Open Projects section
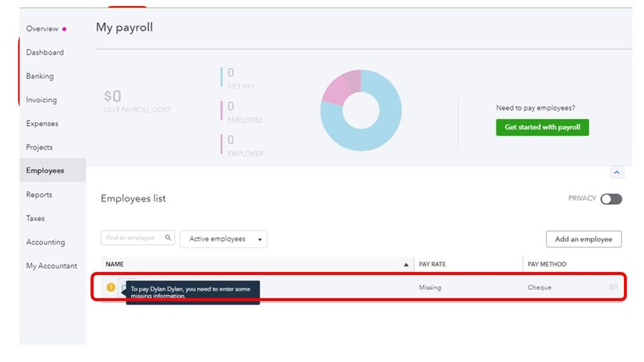This screenshot has height=362, width=644. [39, 148]
